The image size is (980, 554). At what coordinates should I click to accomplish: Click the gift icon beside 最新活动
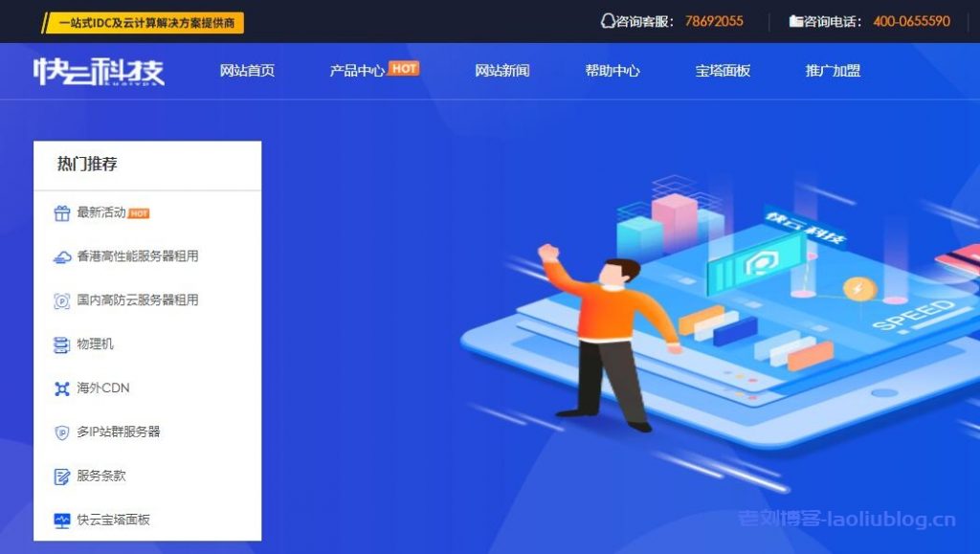(x=62, y=213)
